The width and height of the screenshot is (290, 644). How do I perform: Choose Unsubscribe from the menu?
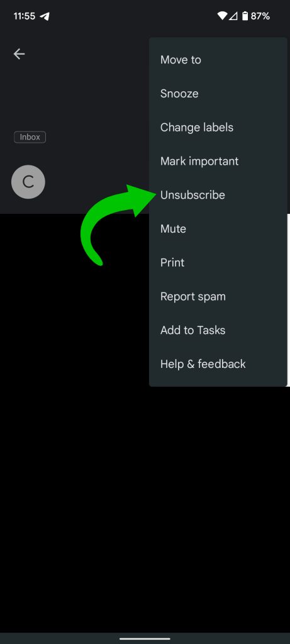(x=218, y=195)
